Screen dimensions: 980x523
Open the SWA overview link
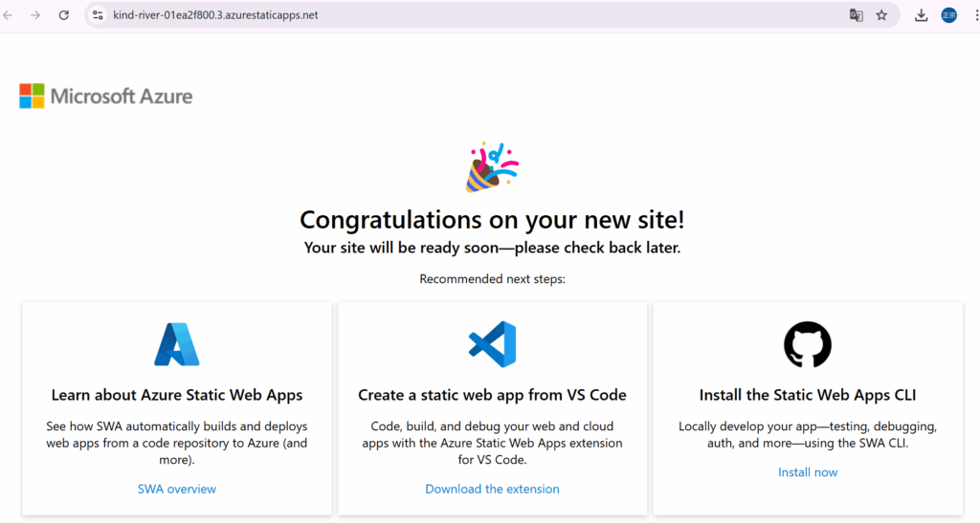(x=177, y=489)
